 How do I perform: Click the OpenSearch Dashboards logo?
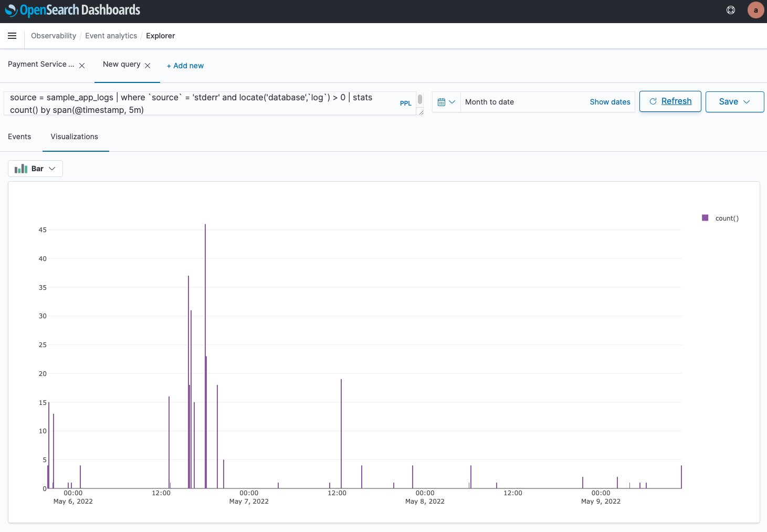pyautogui.click(x=72, y=10)
